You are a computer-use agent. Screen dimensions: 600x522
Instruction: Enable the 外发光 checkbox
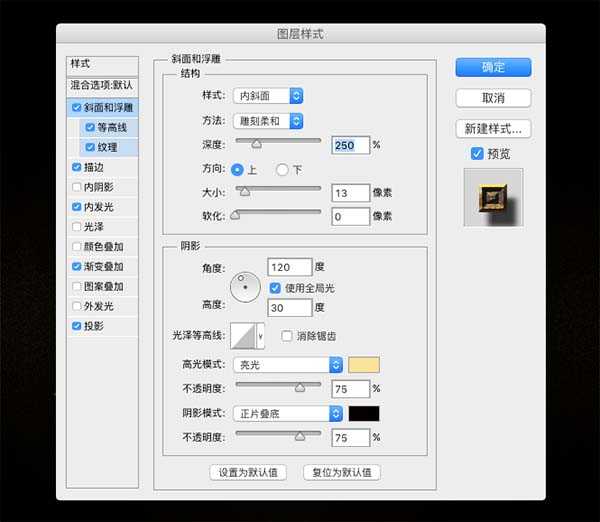coord(77,306)
